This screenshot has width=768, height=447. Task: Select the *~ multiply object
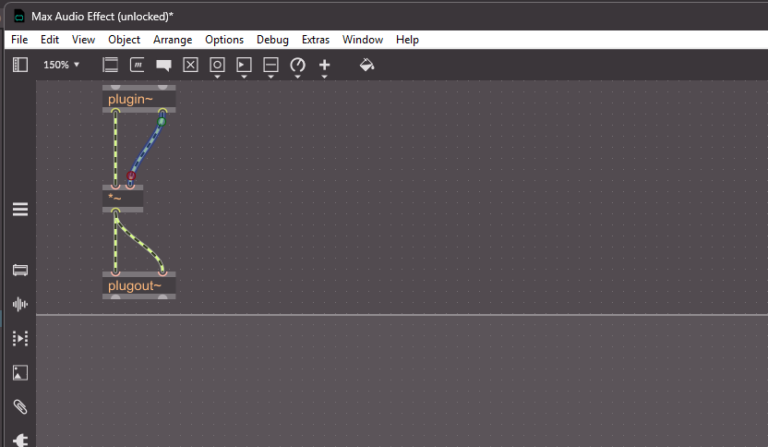tap(123, 198)
